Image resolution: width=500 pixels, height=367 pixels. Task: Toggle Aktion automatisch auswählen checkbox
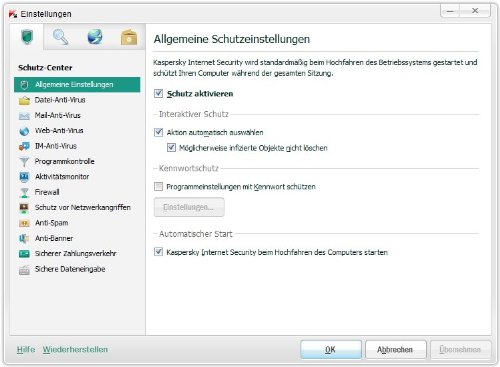tap(159, 132)
